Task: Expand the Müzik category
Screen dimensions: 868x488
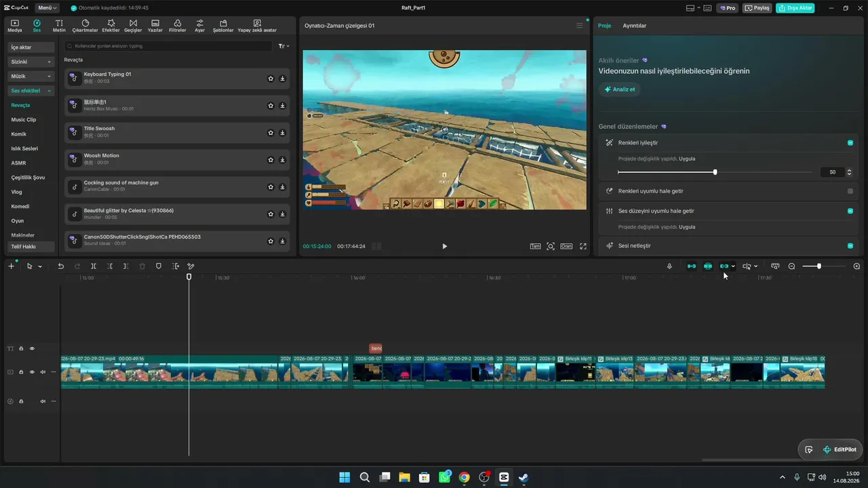Action: (x=31, y=76)
